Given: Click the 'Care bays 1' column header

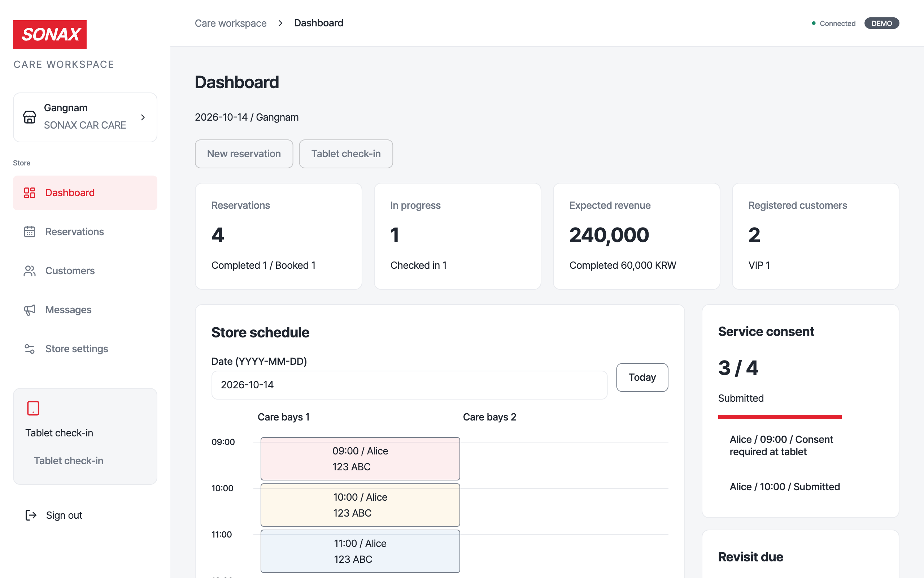Looking at the screenshot, I should (x=284, y=417).
